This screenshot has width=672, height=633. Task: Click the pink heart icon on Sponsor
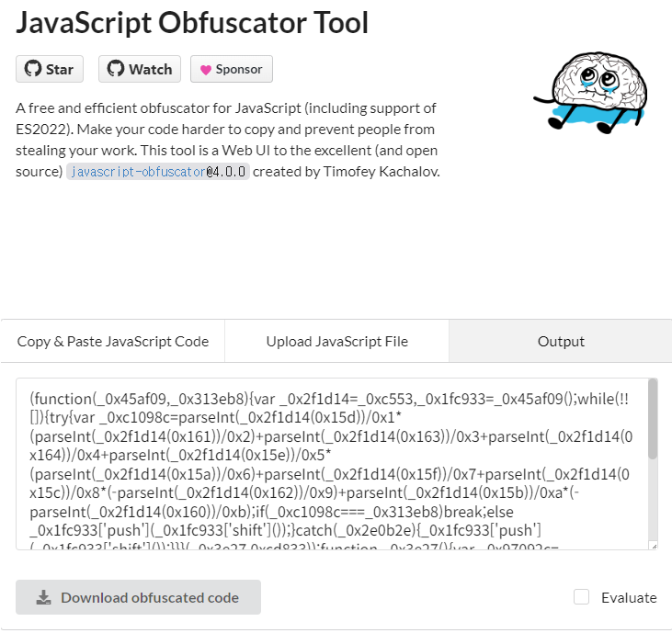coord(206,70)
